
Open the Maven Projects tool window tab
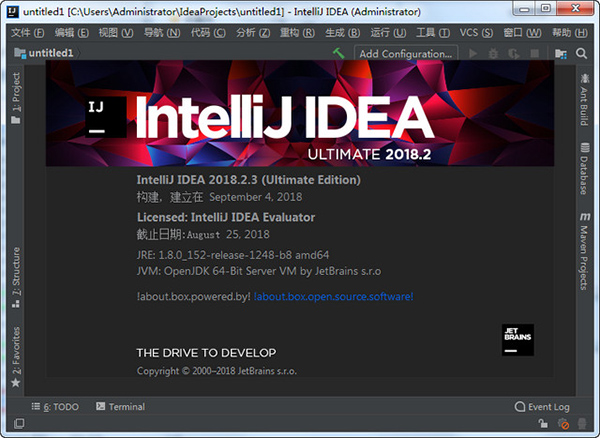tap(584, 251)
